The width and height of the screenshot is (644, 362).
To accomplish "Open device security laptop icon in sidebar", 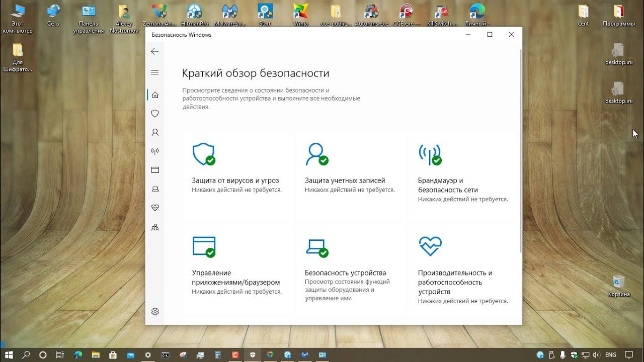I will coord(155,189).
